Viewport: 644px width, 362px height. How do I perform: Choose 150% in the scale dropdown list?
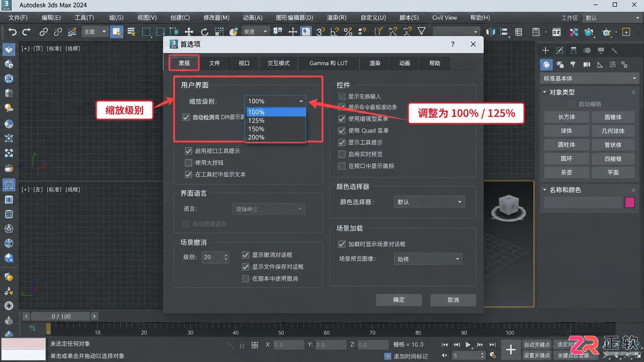pos(275,129)
